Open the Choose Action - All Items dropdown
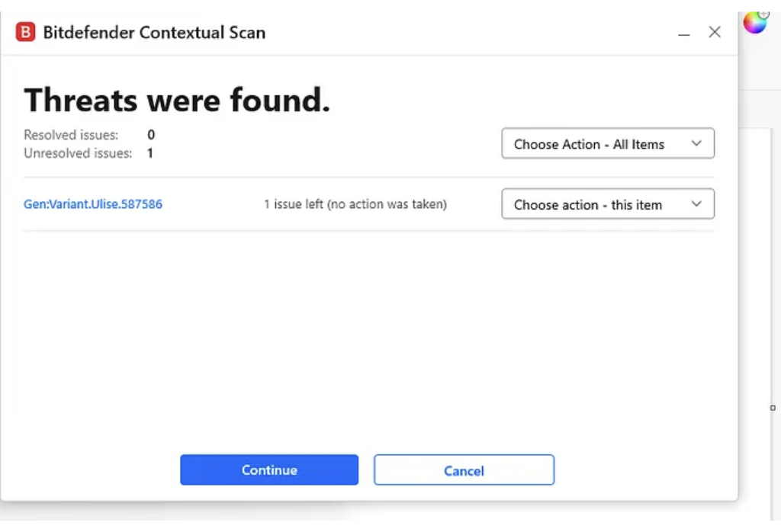Screen dimensions: 781x532 (x=607, y=144)
